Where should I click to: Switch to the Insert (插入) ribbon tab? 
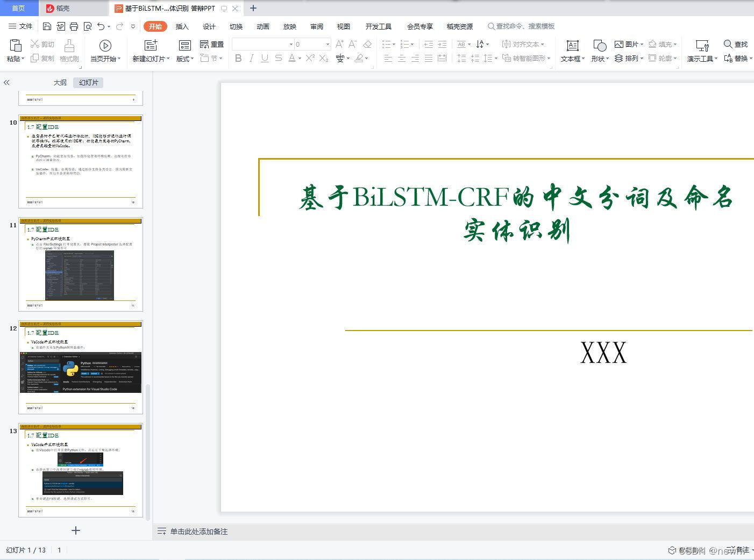pos(182,26)
